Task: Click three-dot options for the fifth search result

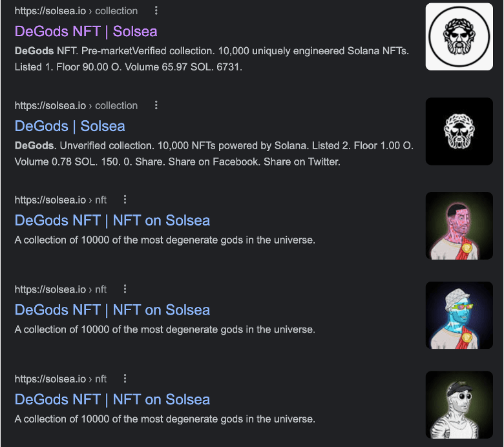Action: (125, 379)
